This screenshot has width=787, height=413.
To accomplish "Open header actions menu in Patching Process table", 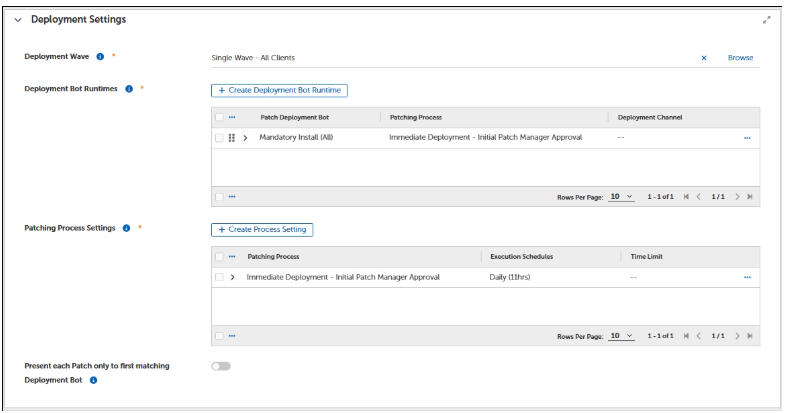I will click(233, 256).
